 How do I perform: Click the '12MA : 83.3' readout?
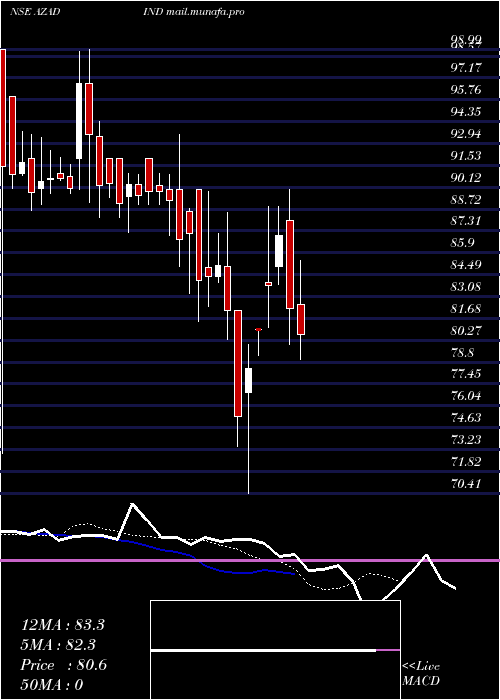point(62,625)
